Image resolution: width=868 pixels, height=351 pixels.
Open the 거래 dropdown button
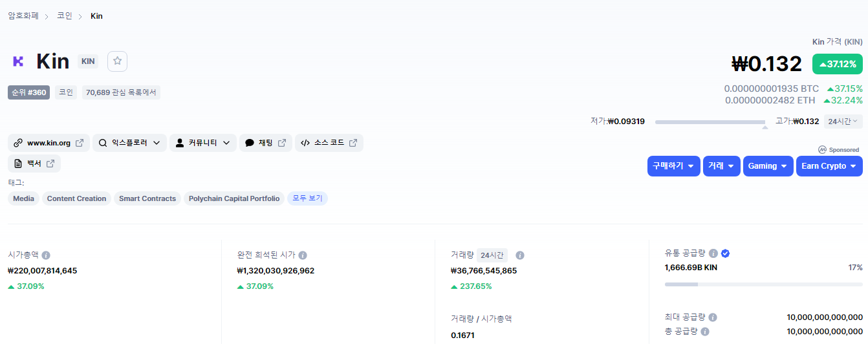[722, 166]
